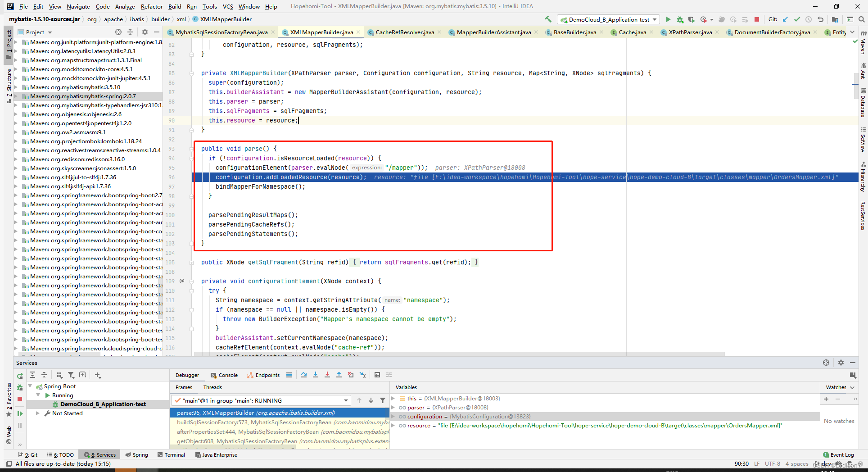Resume Program icon in Services side bar

point(20,413)
